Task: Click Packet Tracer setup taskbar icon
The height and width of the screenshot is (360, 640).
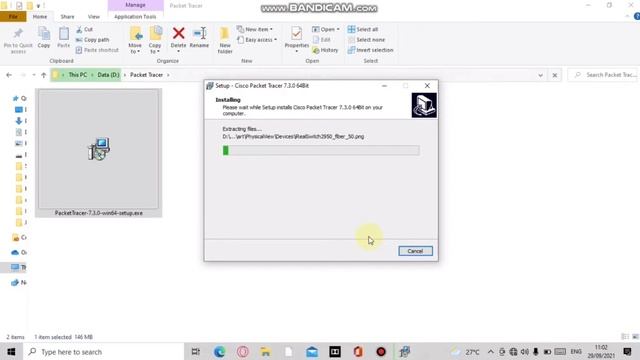Action: coord(404,352)
